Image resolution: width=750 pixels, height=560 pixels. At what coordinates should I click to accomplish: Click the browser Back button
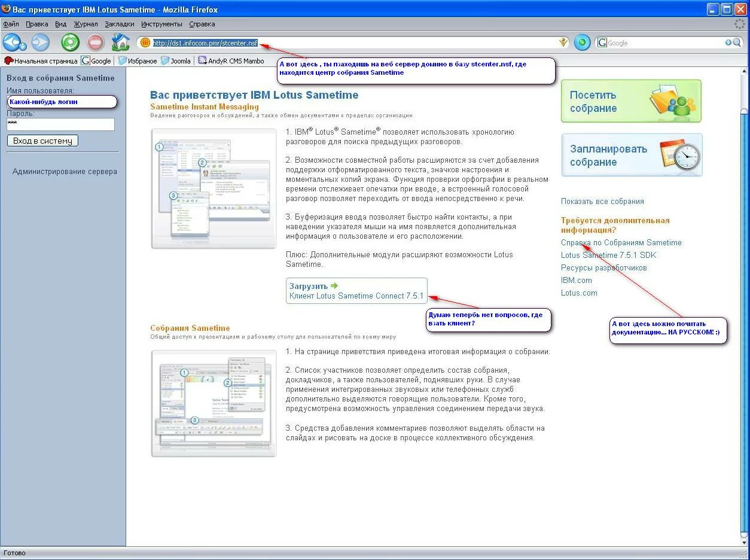click(x=12, y=42)
